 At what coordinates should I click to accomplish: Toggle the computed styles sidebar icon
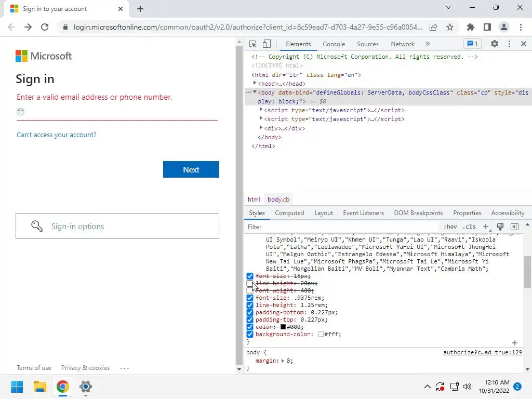click(x=514, y=227)
